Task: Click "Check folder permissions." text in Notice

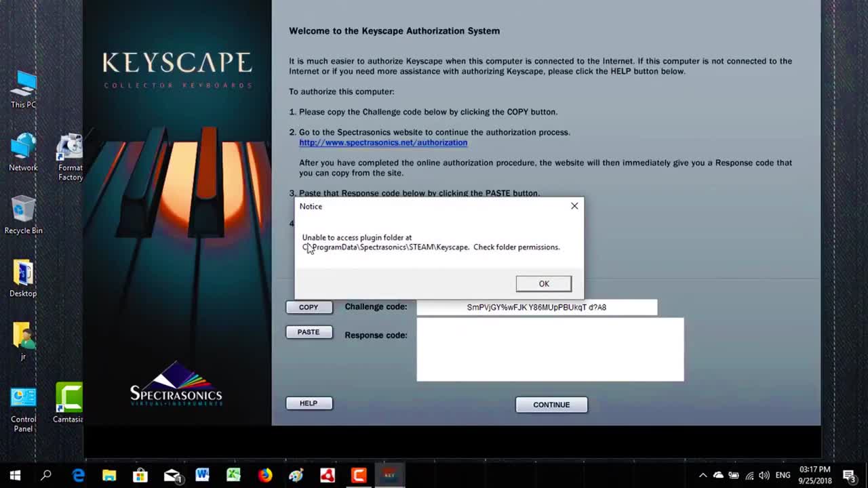Action: point(517,247)
